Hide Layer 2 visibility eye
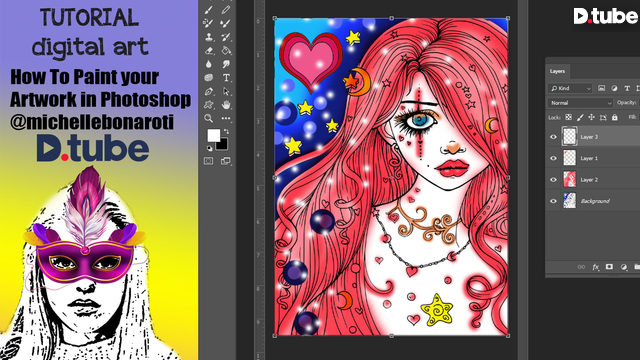Viewport: 640px width, 360px height. [553, 180]
